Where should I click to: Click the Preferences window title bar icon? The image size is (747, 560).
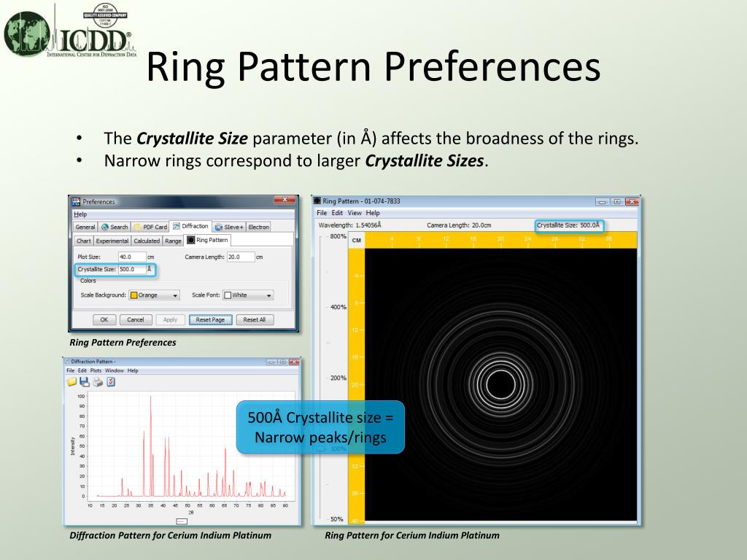coord(76,202)
